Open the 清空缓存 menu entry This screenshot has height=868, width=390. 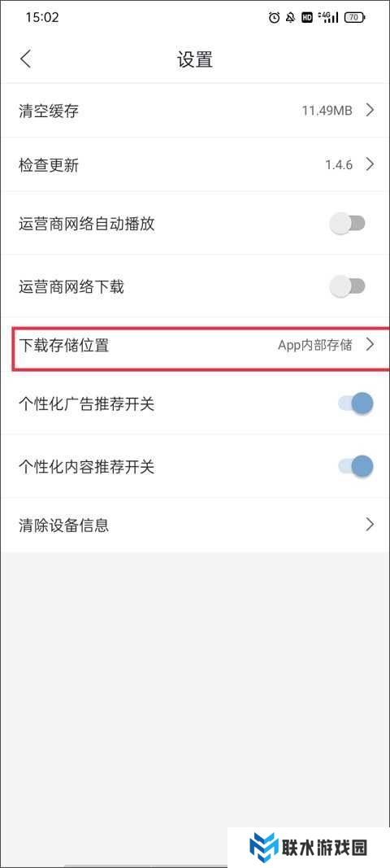[x=195, y=111]
